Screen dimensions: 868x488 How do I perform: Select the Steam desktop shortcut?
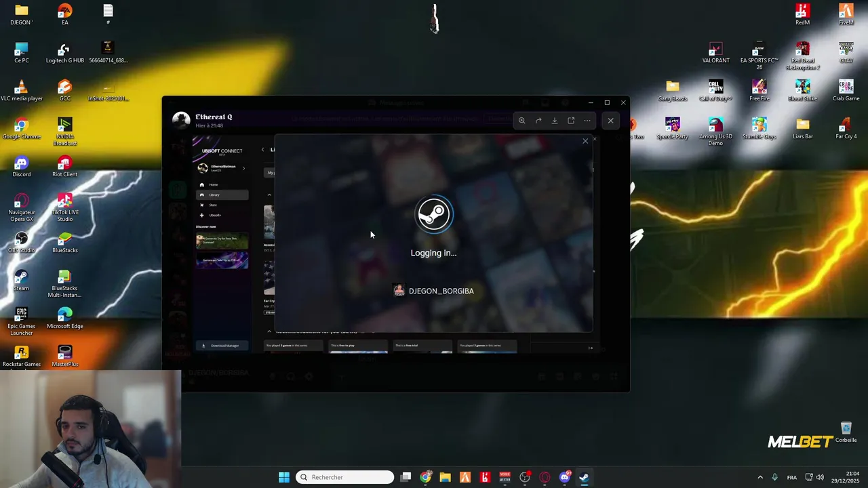[x=22, y=281]
